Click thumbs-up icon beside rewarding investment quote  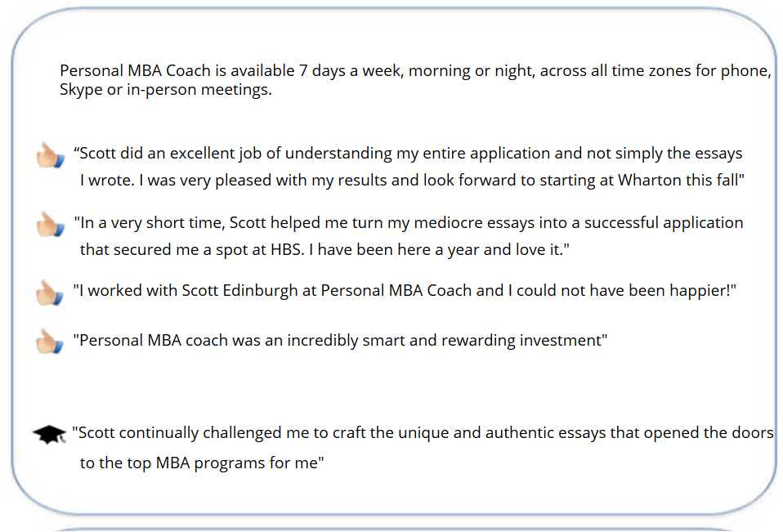(49, 342)
